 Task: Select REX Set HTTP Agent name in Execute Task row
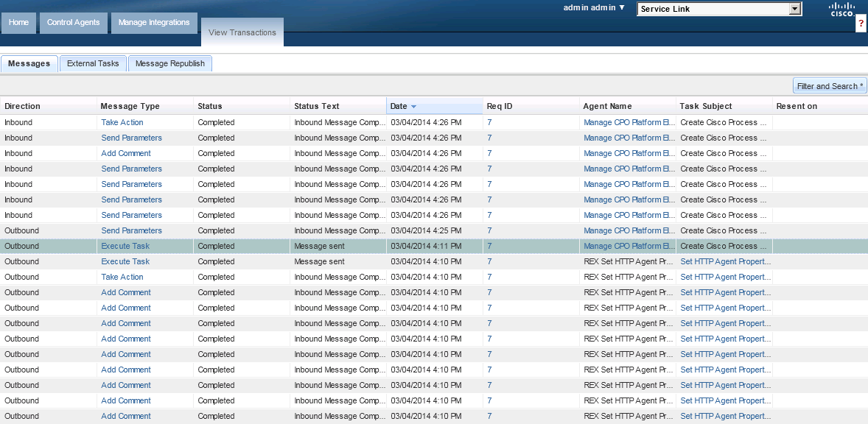(629, 261)
